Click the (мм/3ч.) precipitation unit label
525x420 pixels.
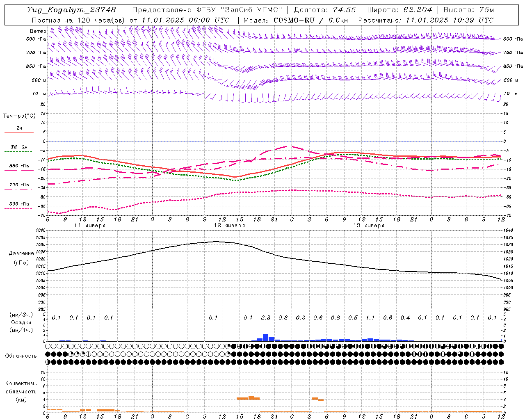click(x=21, y=315)
